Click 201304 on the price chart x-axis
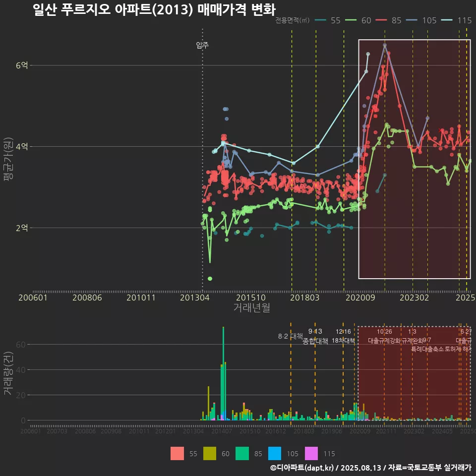 [x=194, y=297]
